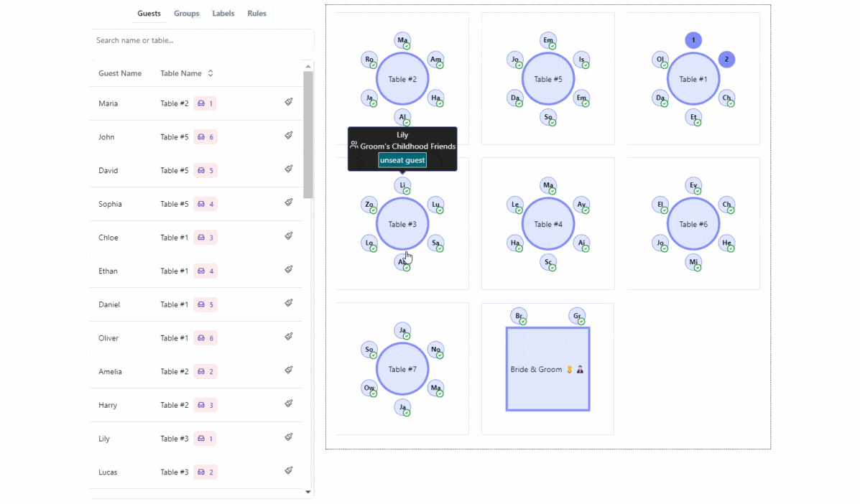Click the unseat icon in Daniel's row

click(289, 302)
